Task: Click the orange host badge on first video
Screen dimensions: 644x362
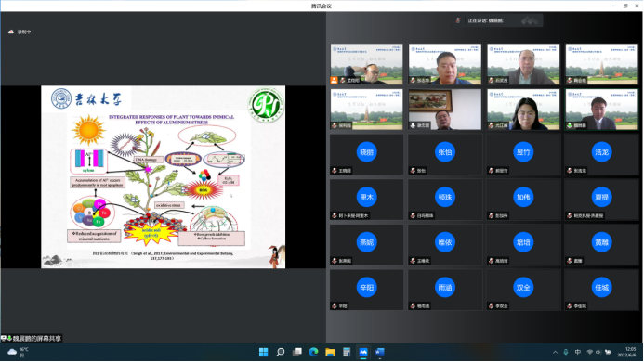Action: [335, 81]
